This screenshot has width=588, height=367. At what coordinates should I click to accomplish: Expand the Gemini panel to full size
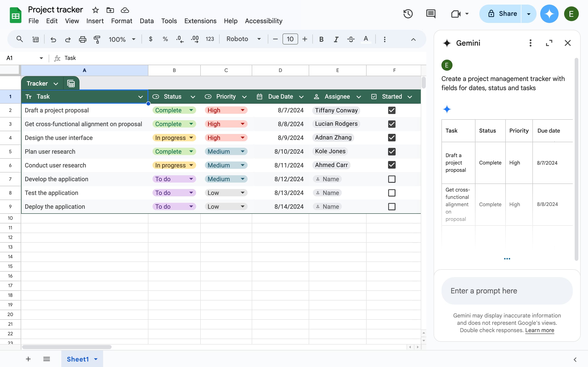549,43
